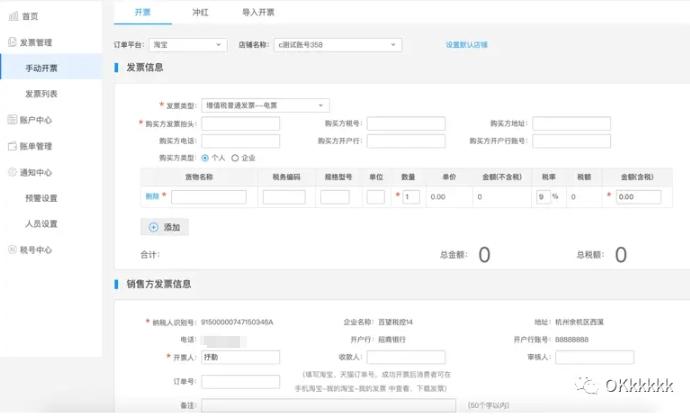
Task: Click the 购买方发票抬头 input field
Action: point(241,124)
